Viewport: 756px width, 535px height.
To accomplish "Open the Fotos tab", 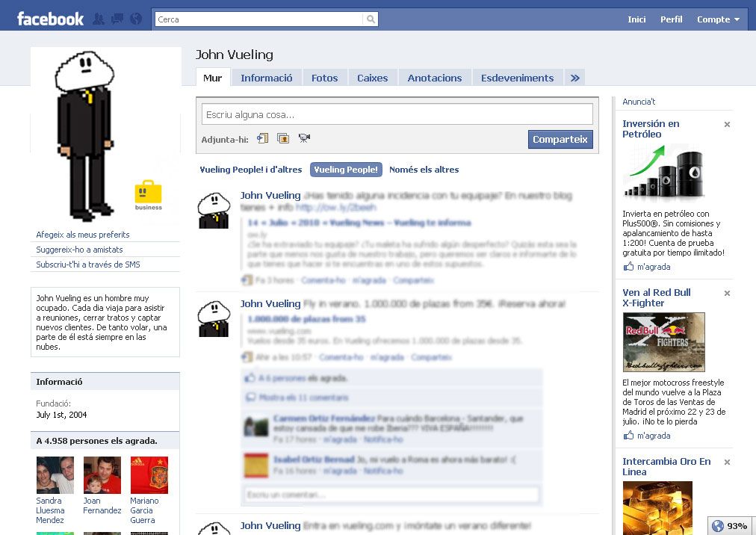I will pos(324,78).
